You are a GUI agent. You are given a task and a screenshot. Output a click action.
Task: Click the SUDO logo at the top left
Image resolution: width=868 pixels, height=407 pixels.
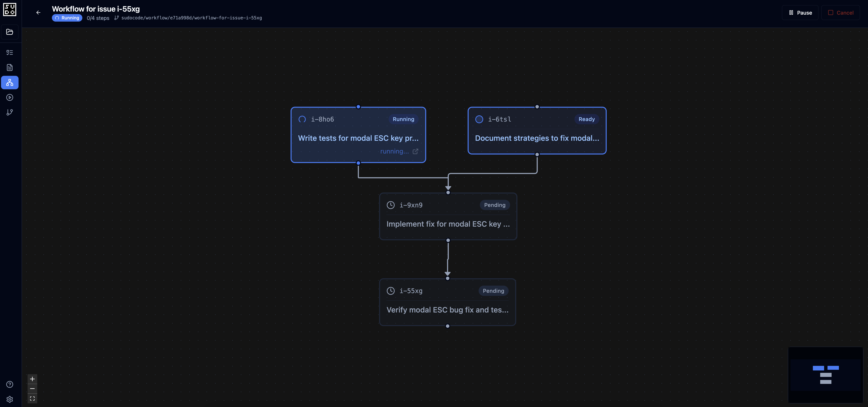[10, 10]
